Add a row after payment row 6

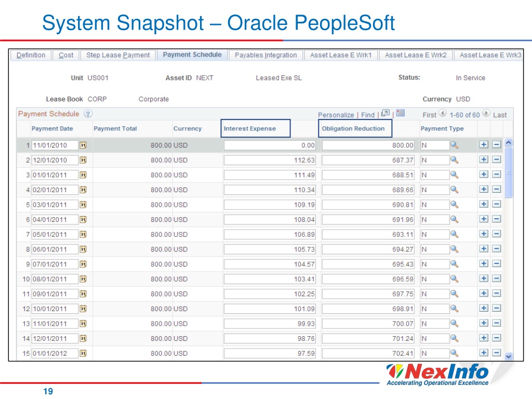pyautogui.click(x=484, y=219)
